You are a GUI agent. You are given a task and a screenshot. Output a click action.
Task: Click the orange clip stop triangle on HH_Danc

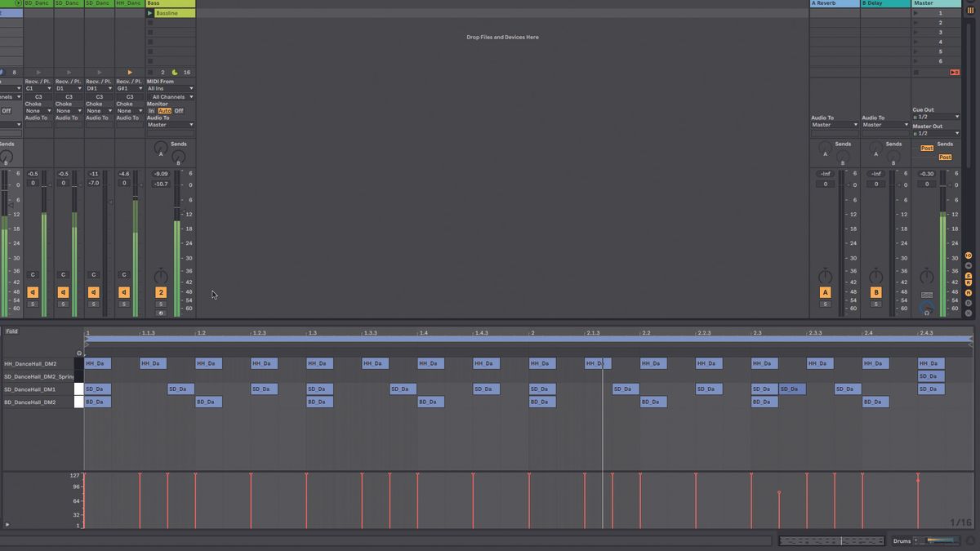(130, 72)
